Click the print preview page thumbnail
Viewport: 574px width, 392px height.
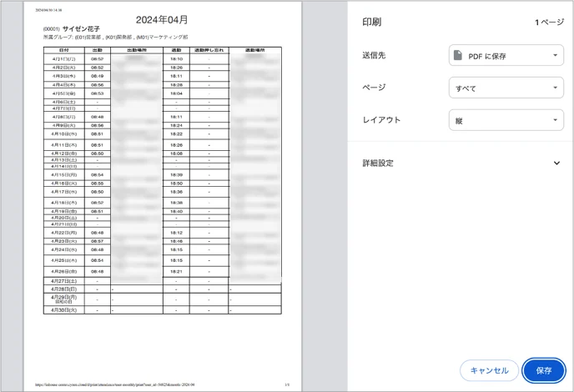coord(163,196)
